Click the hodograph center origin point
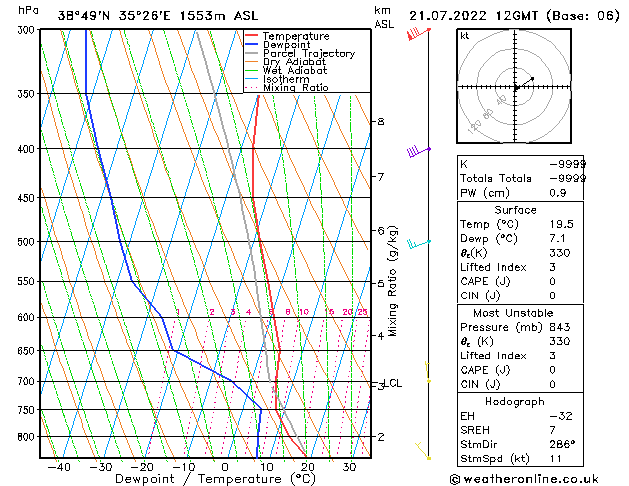 [x=516, y=87]
